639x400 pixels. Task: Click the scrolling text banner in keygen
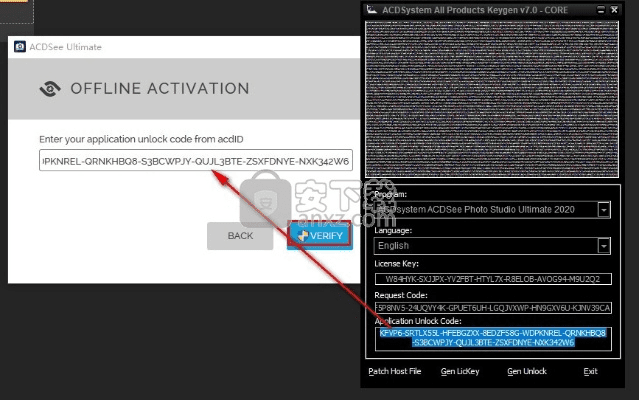491,98
